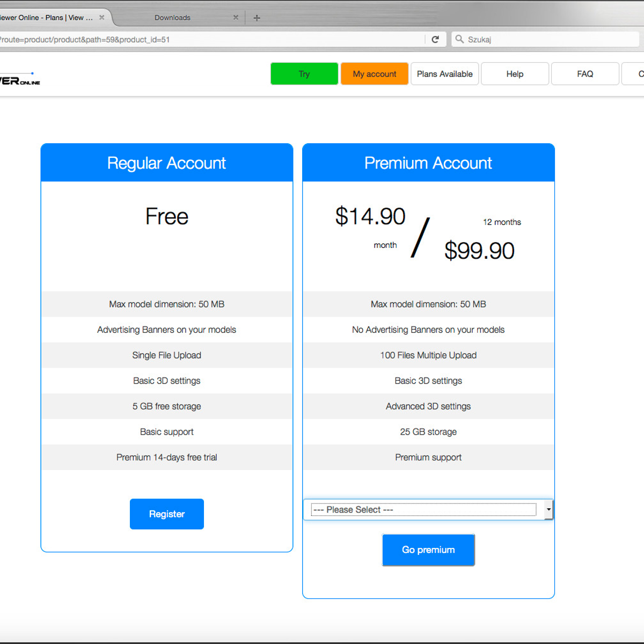644x644 pixels.
Task: Click the Premium Account header
Action: (x=428, y=163)
